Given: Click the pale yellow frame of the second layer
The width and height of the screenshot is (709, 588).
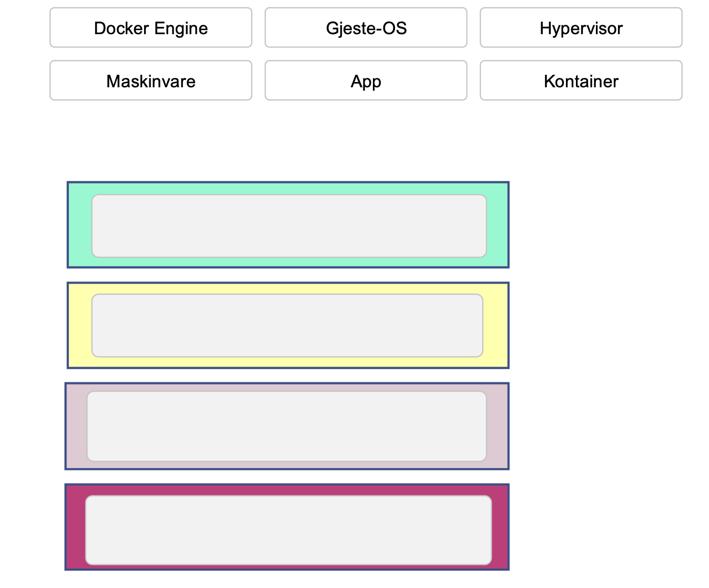Looking at the screenshot, I should (x=79, y=326).
